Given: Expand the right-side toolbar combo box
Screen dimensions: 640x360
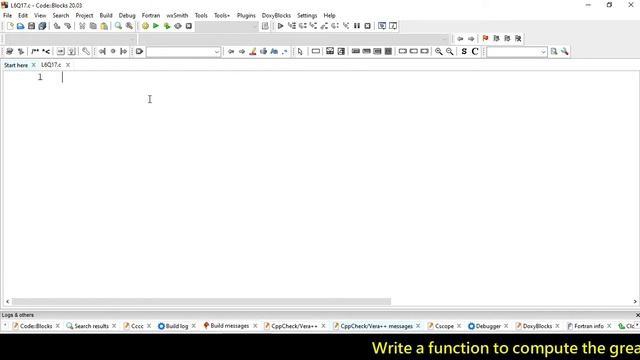Looking at the screenshot, I should coord(543,52).
